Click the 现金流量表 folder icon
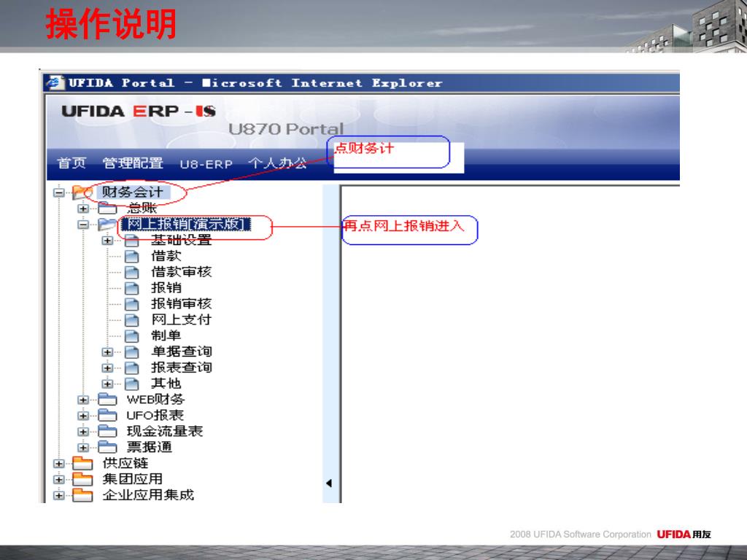Viewport: 747px width, 560px height. click(107, 432)
